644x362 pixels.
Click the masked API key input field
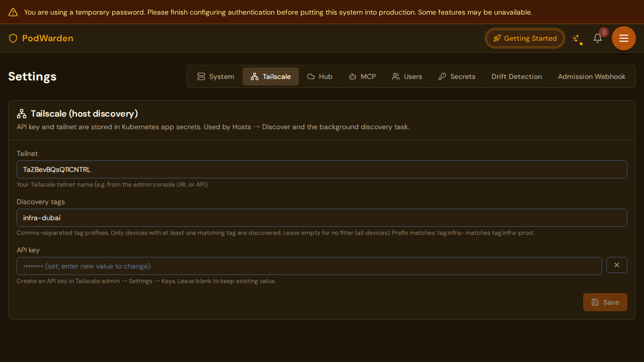coord(309,265)
